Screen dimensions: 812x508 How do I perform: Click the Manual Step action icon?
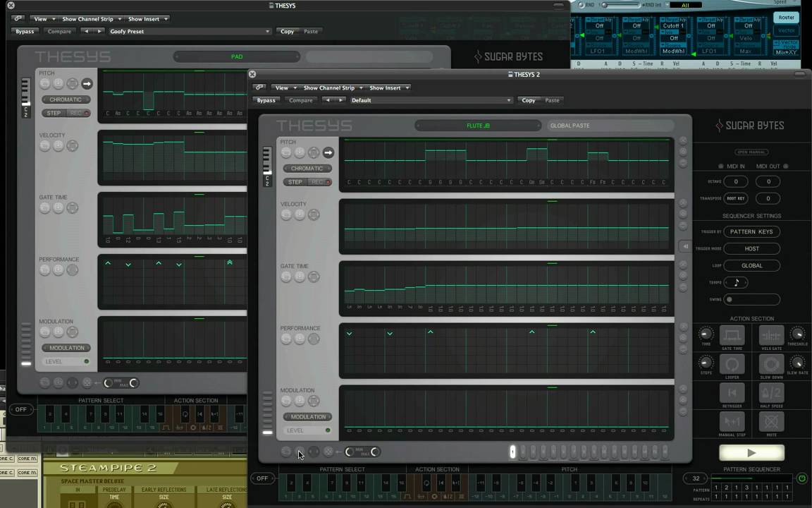[x=732, y=422]
